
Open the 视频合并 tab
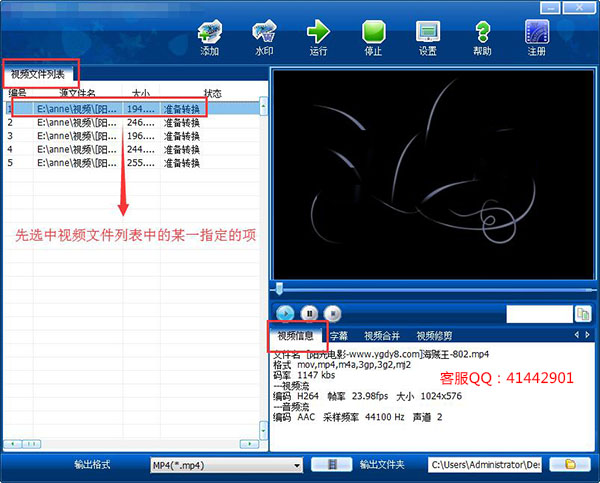click(382, 336)
